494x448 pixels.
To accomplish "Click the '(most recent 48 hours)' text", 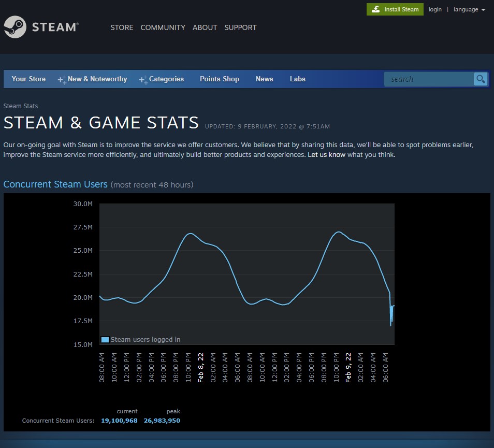I will (x=152, y=185).
